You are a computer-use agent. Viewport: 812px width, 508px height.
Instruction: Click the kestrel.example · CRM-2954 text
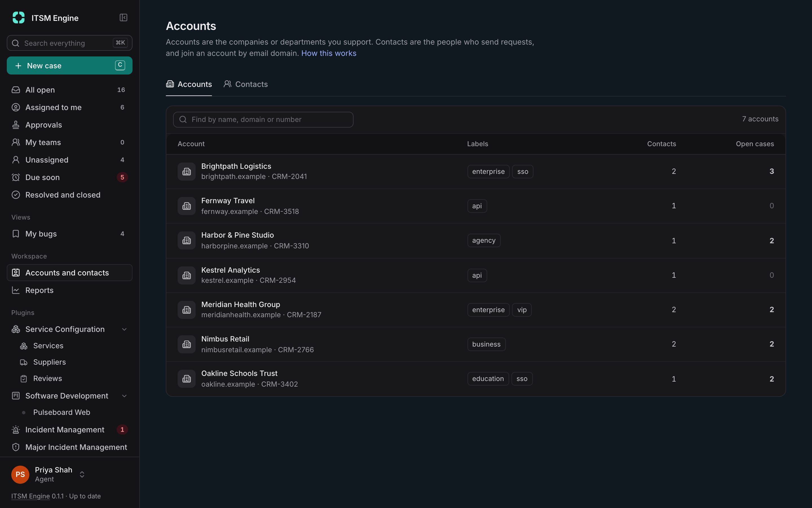tap(248, 281)
